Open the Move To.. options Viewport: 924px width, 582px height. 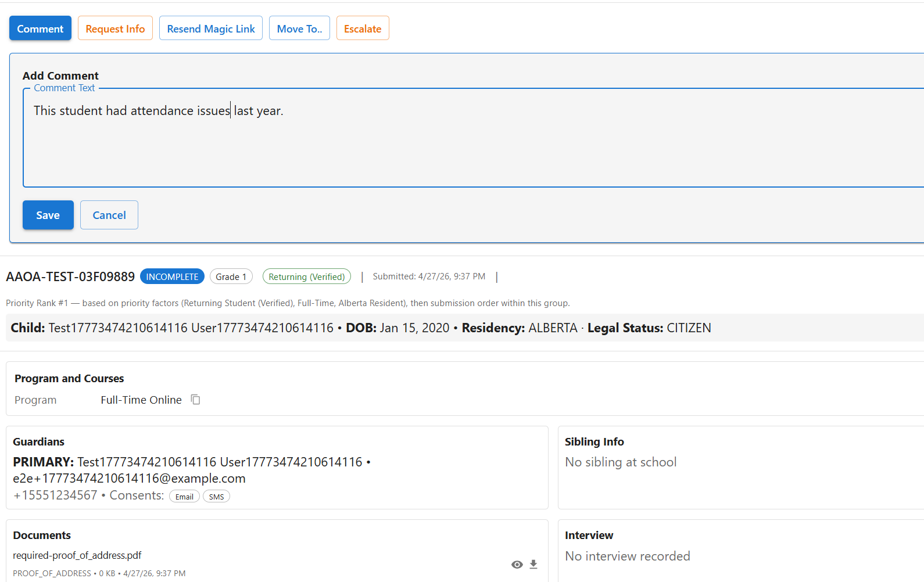tap(299, 28)
